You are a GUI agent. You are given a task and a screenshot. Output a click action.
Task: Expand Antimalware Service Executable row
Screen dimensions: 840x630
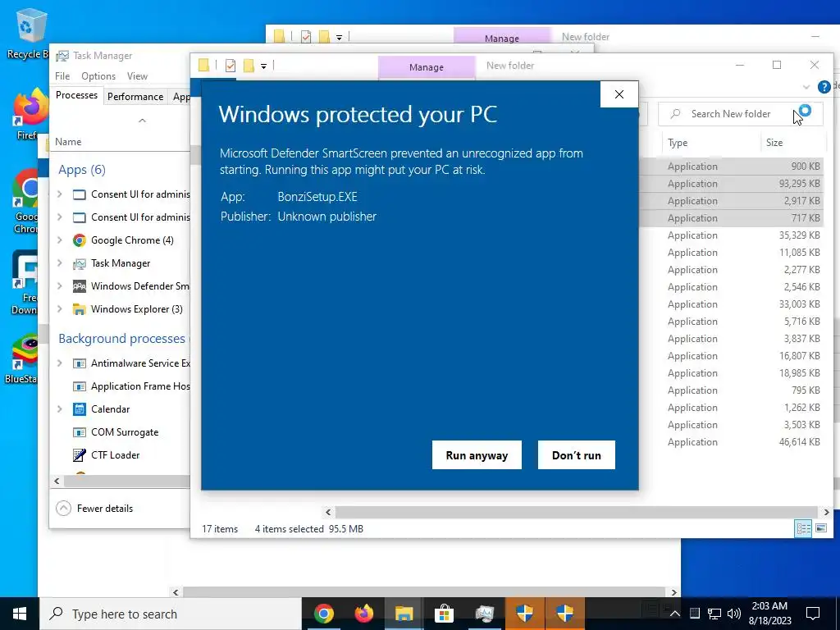click(59, 363)
